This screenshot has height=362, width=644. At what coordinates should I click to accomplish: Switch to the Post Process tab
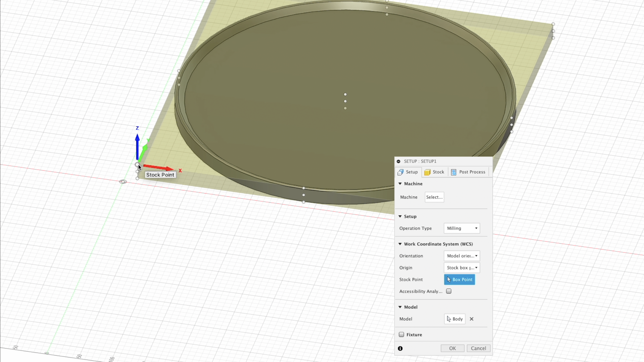[468, 172]
